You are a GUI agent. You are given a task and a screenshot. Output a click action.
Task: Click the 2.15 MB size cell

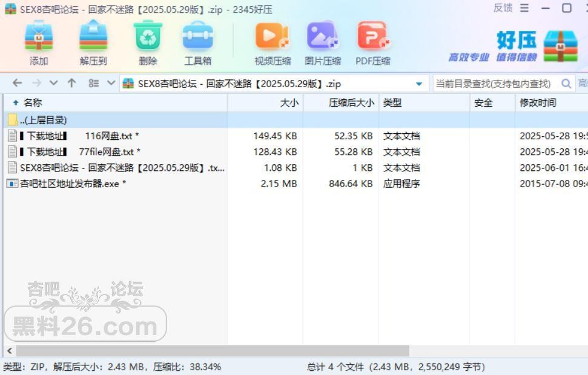point(279,184)
